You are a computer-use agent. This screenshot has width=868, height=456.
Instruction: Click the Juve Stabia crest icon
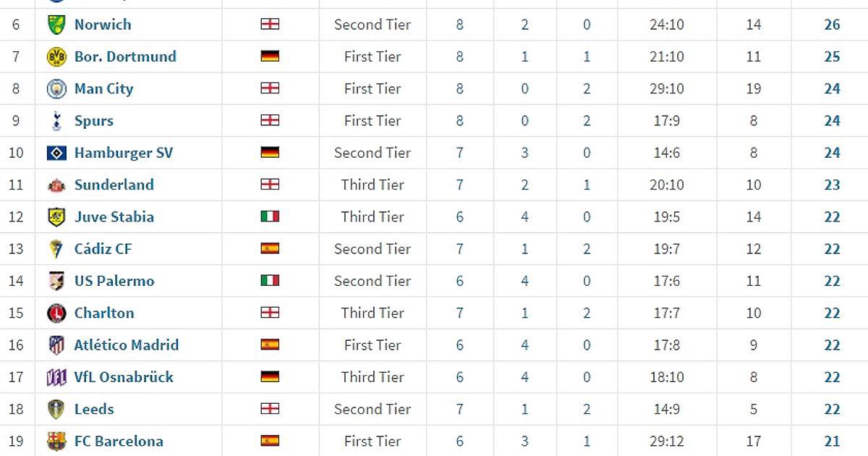pyautogui.click(x=56, y=217)
